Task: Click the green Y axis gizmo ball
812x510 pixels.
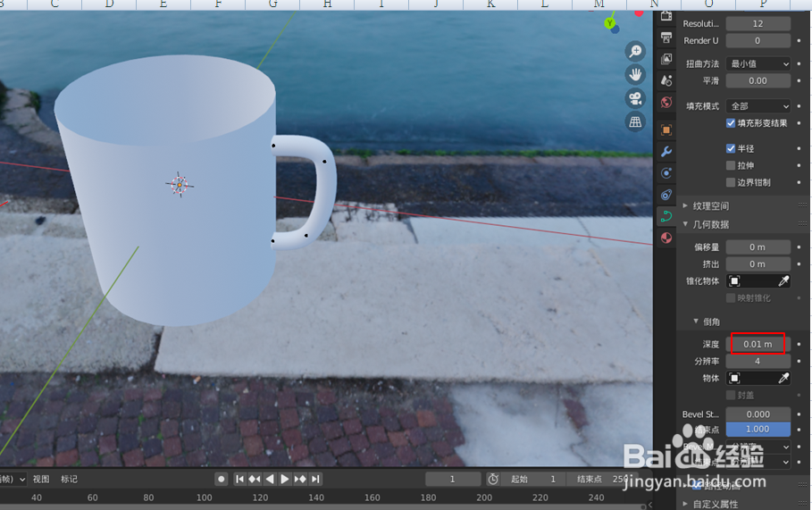Action: (610, 23)
